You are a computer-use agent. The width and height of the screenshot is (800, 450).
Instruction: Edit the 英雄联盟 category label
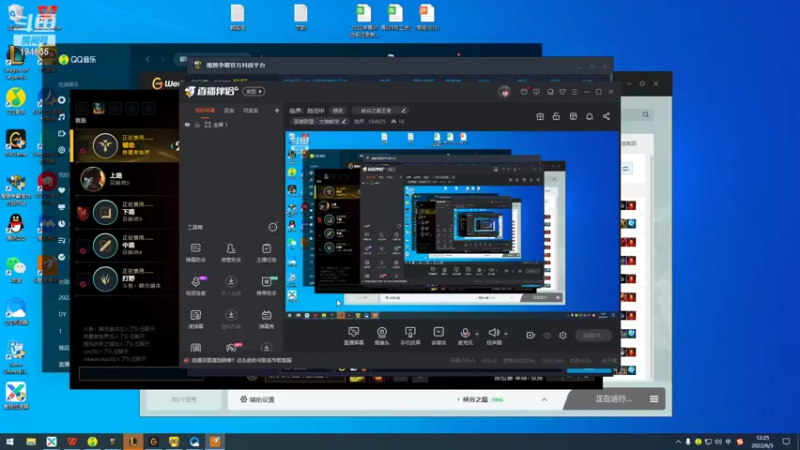[319, 121]
